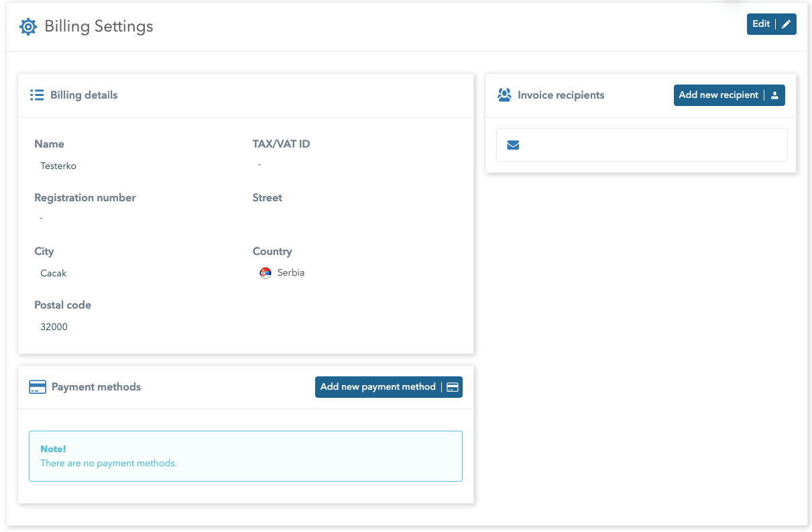Click the group icon beside Invoice recipients
Viewport: 812px width, 532px height.
[504, 95]
